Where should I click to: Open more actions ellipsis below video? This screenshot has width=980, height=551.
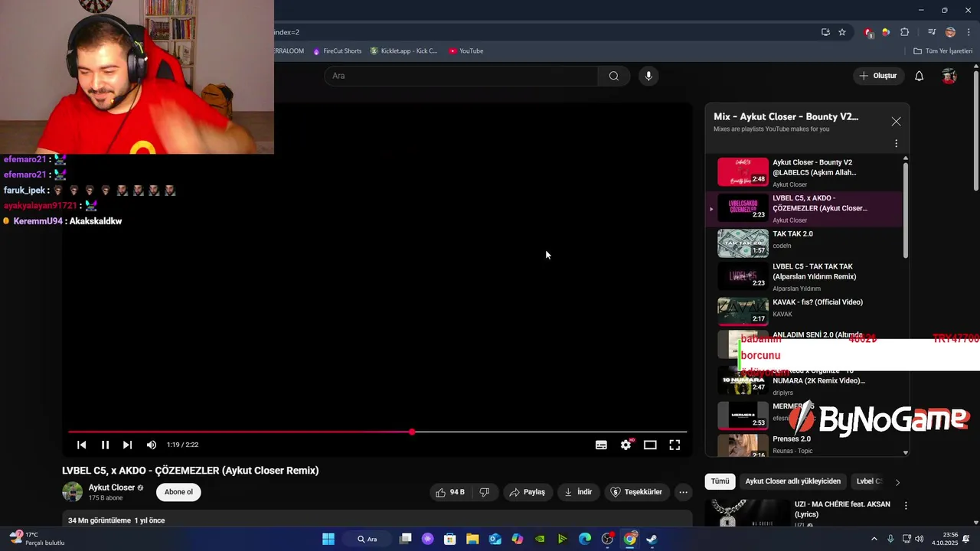coord(684,492)
